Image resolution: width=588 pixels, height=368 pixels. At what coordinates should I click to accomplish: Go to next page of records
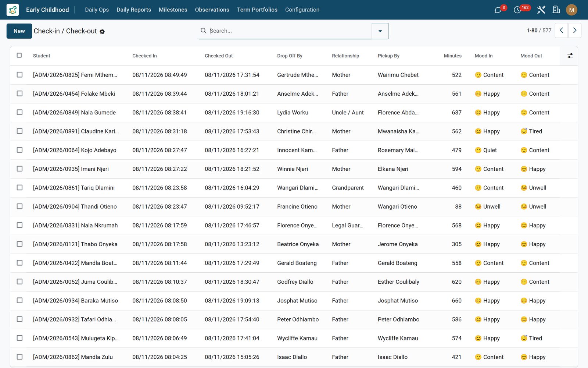tap(575, 31)
